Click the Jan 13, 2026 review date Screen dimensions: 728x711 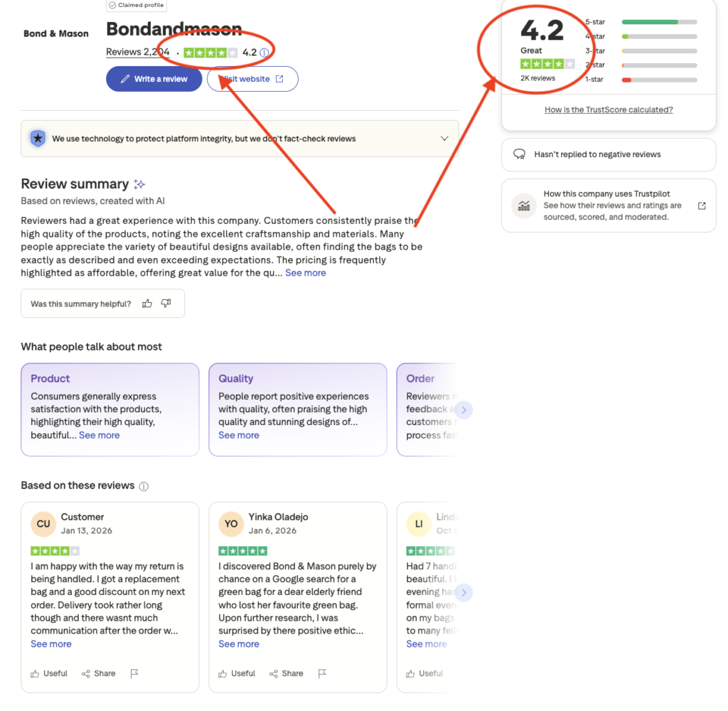(x=86, y=531)
